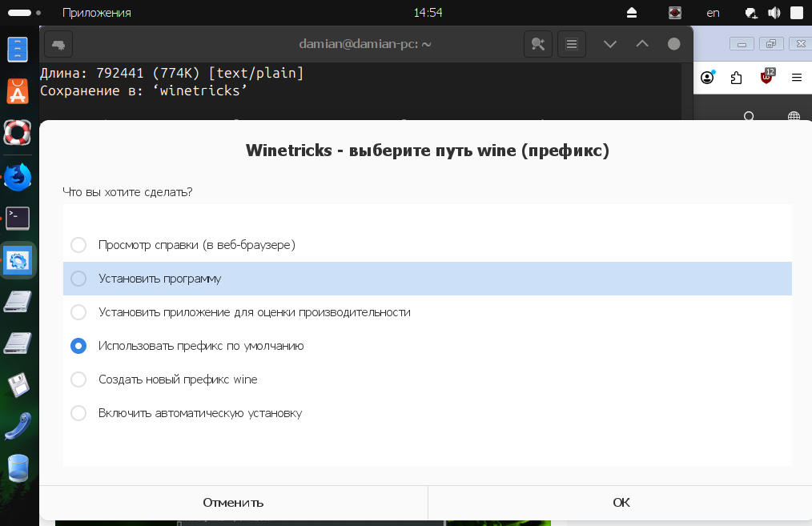Choose 'Установить приложение для оценки производительности'

(428, 312)
